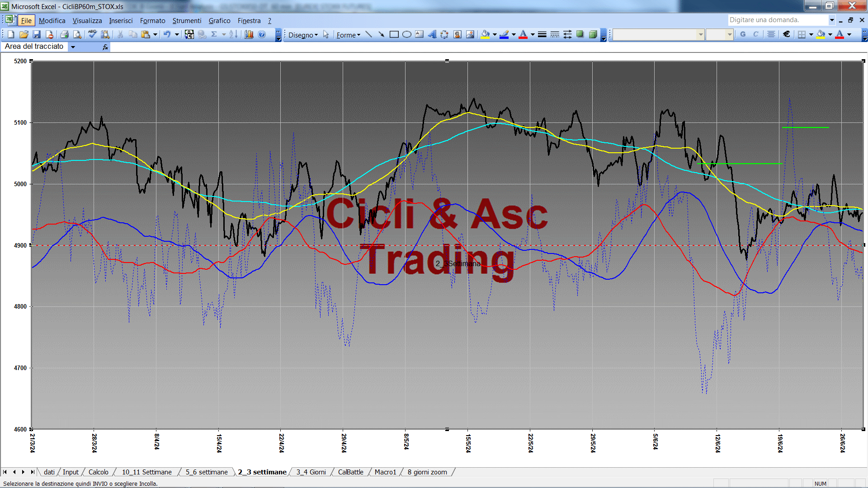Click the Shadow Style icon
This screenshot has height=488, width=868.
click(x=580, y=34)
